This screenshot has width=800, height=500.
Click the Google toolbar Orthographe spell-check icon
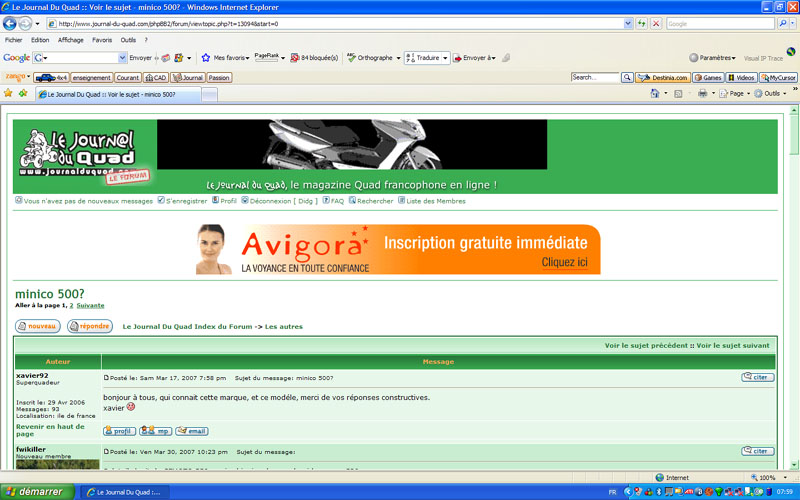coord(352,58)
